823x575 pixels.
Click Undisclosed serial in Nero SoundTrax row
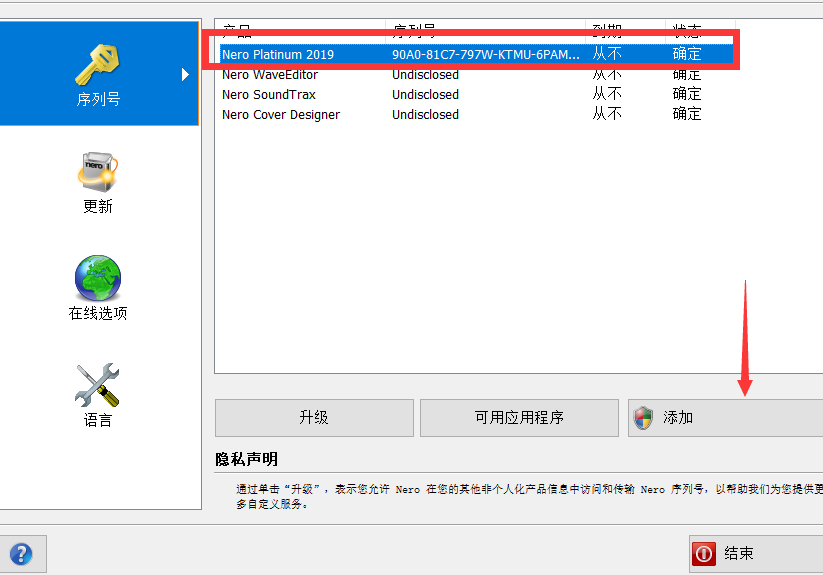coord(425,95)
